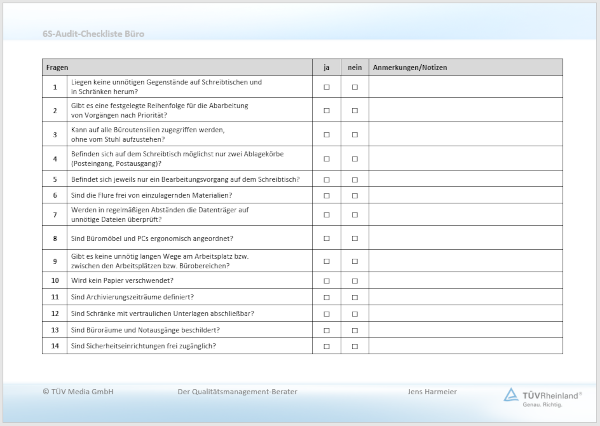Check 'ja' for question 11 Archivierungszeiträume

(x=326, y=298)
